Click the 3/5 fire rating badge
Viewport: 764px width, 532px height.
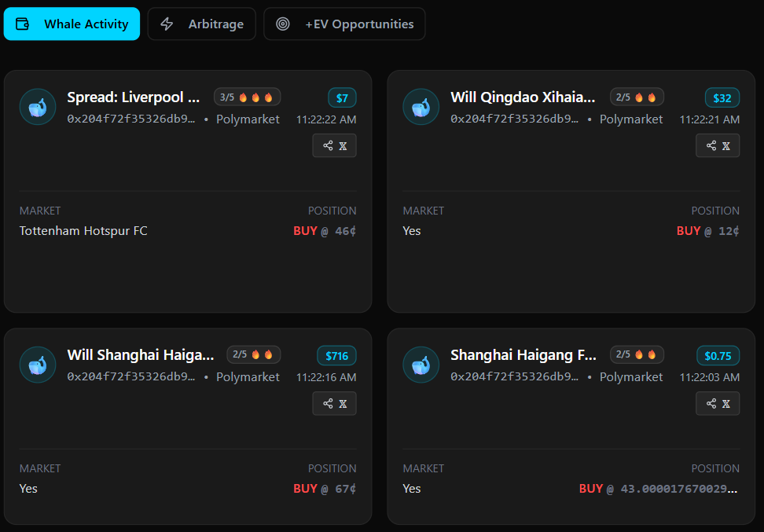point(247,97)
